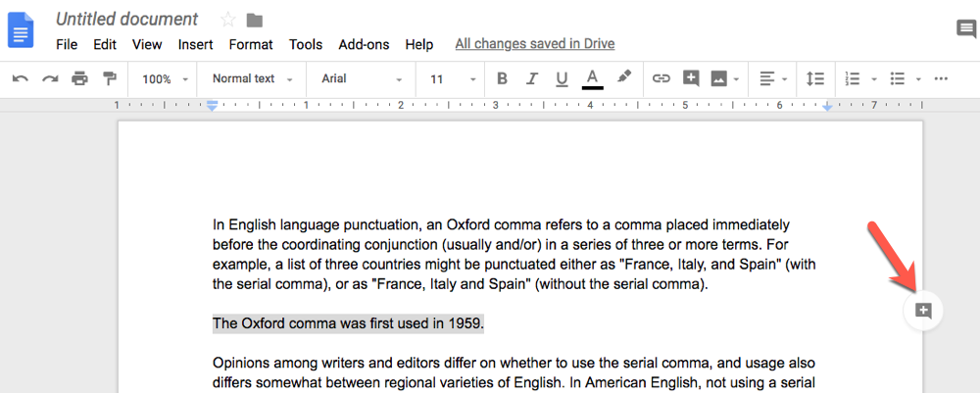Open the Help menu
This screenshot has width=980, height=393.
418,44
